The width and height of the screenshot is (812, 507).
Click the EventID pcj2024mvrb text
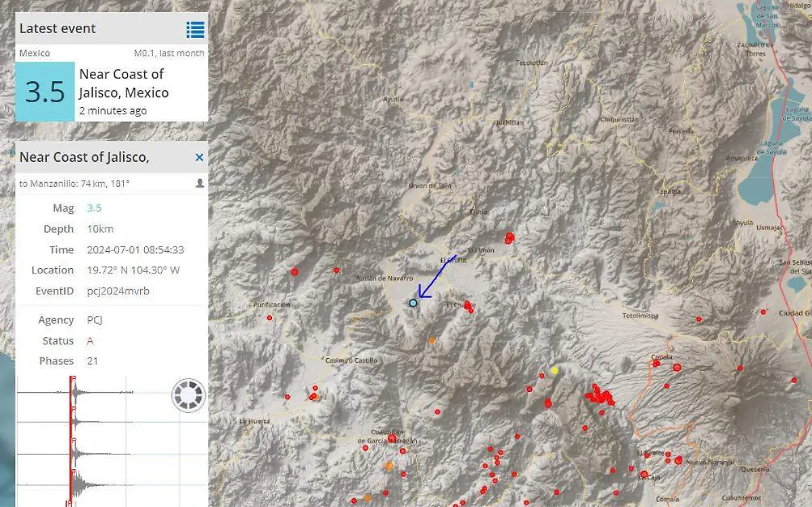coord(118,290)
